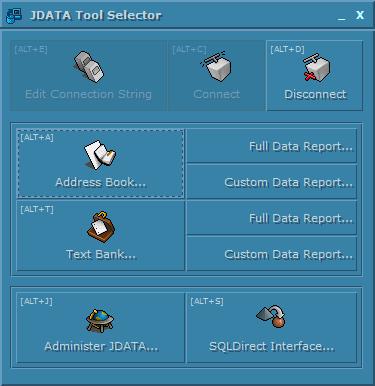375x386 pixels.
Task: Open Address Book Custom Data Report
Action: (271, 182)
